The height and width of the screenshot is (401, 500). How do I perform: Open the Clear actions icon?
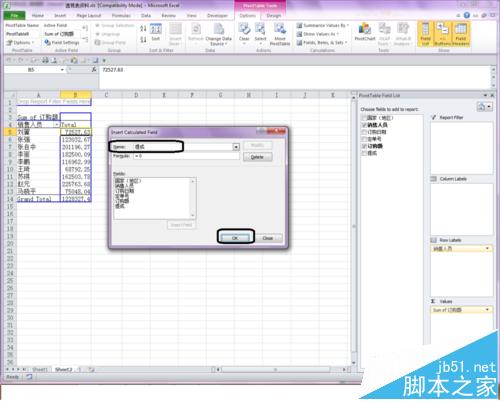244,33
